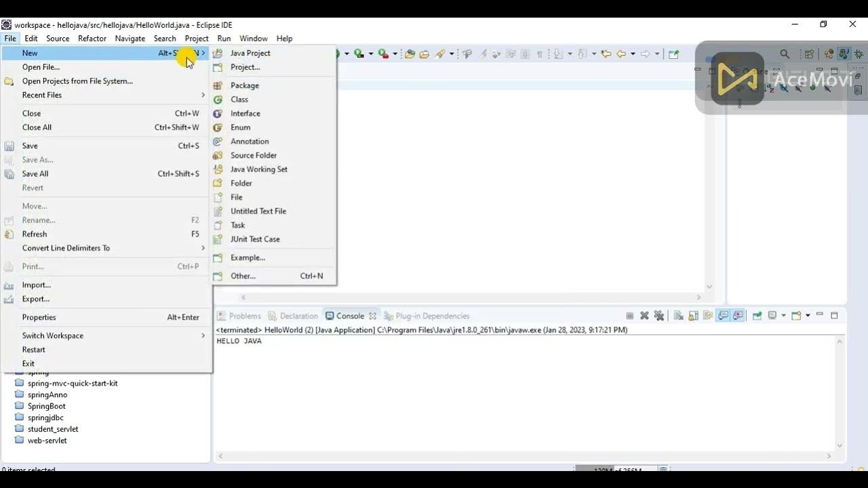
Task: Click the magnifier Quick Access icon
Action: [x=785, y=54]
